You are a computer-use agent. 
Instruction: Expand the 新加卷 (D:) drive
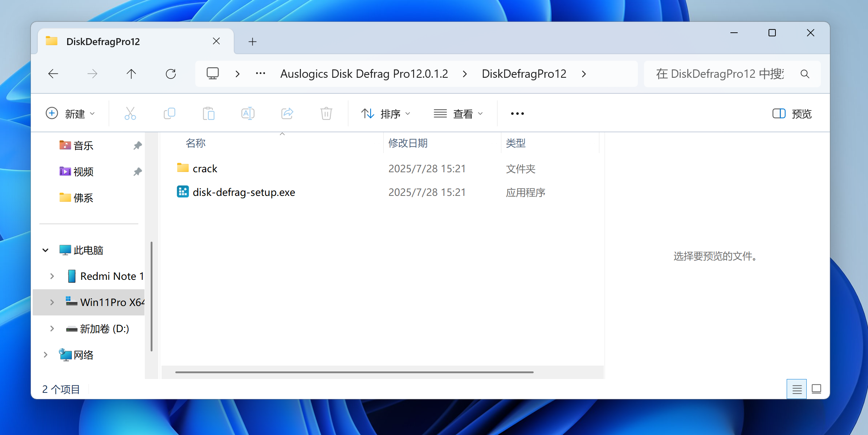(x=52, y=329)
